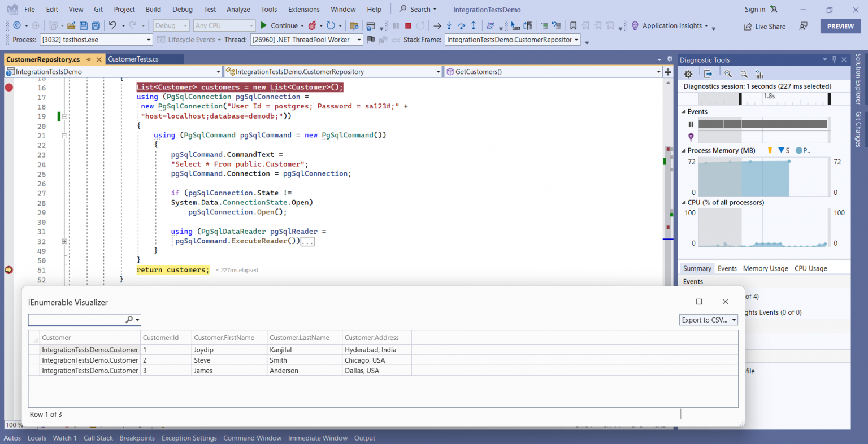Click the Undo arrow icon

coord(112,25)
